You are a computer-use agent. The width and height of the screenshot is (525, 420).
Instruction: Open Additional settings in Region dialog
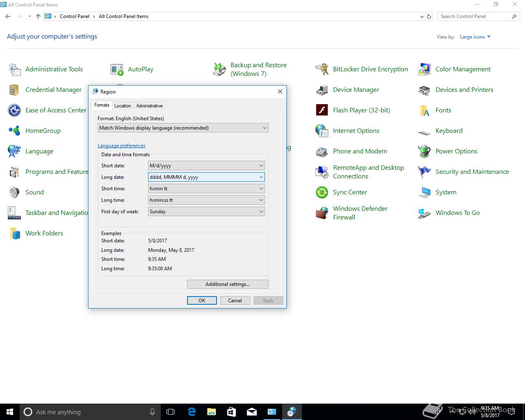228,284
